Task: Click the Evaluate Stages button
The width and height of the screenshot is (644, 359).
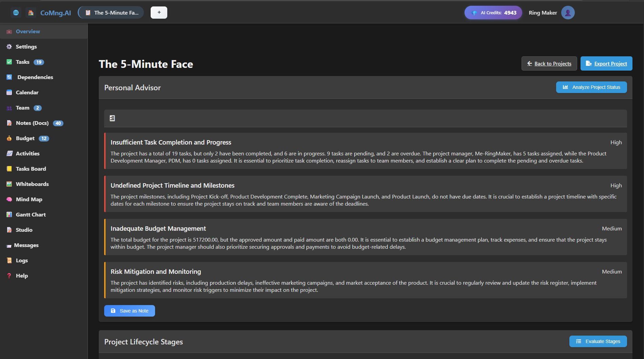Action: (598, 341)
